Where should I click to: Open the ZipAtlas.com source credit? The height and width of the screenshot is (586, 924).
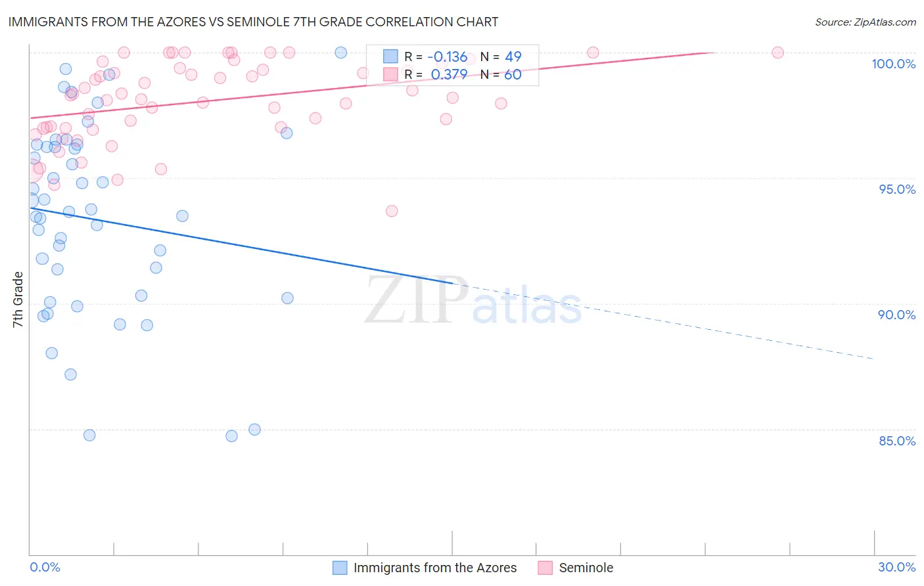[x=866, y=22]
